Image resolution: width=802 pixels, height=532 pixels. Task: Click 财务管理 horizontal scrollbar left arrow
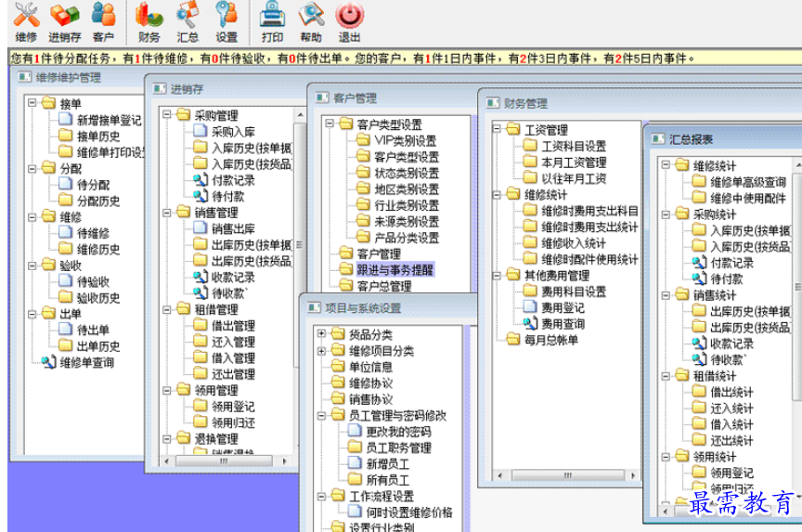click(x=499, y=475)
